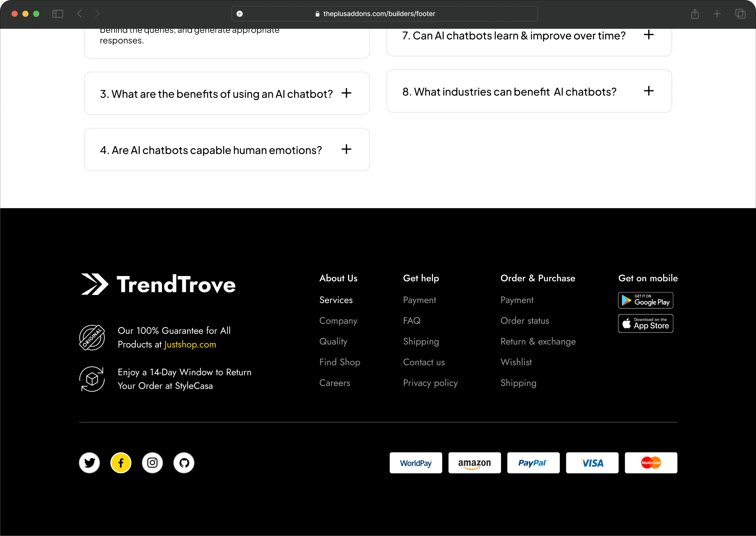Screen dimensions: 756x536
Task: Expand question 7 plus icon
Action: click(x=649, y=35)
